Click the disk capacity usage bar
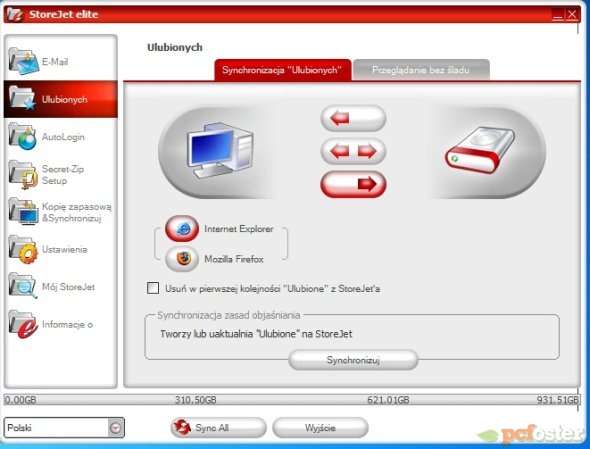The image size is (590, 449). click(x=292, y=399)
